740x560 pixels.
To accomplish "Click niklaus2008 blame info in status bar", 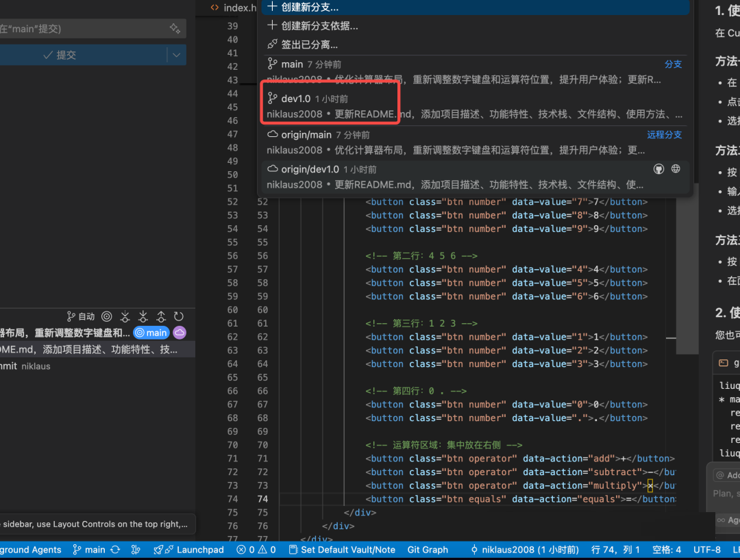I will point(525,550).
